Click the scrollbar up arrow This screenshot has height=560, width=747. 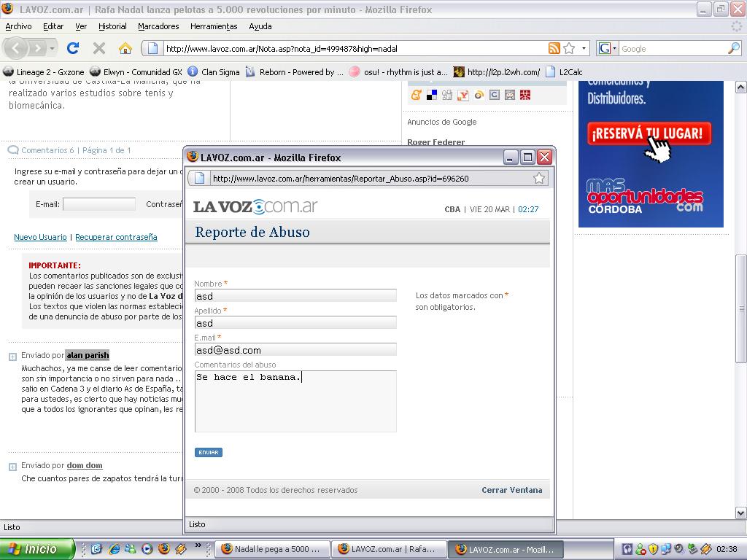[x=741, y=87]
